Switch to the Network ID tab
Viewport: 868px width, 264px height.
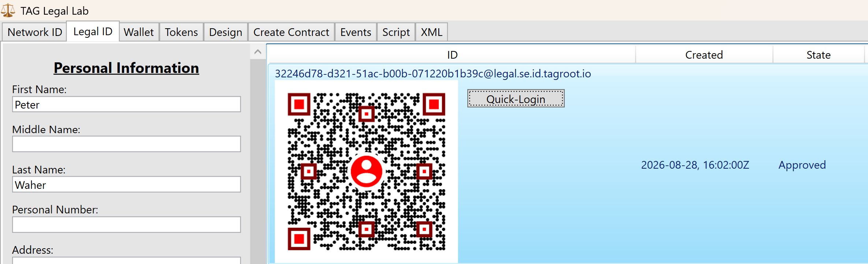click(35, 32)
